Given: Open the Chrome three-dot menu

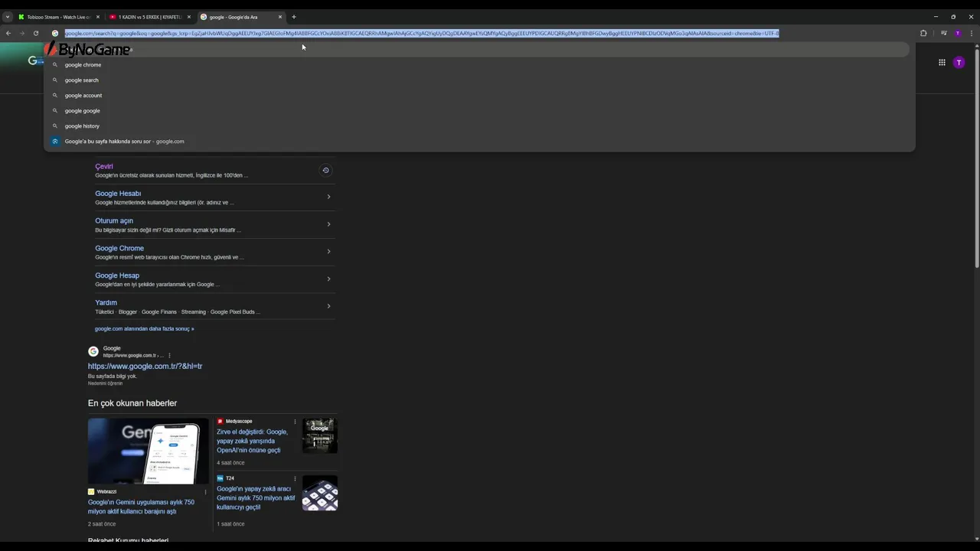Looking at the screenshot, I should 972,33.
